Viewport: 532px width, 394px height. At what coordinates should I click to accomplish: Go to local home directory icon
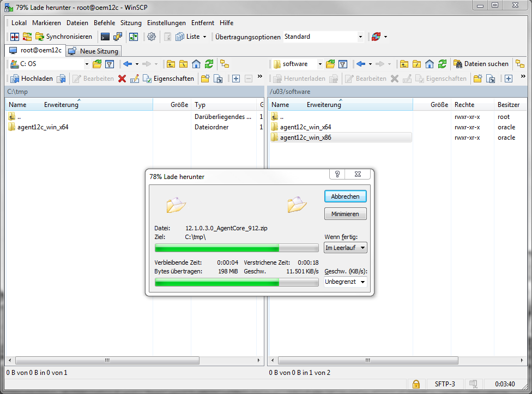[x=196, y=64]
